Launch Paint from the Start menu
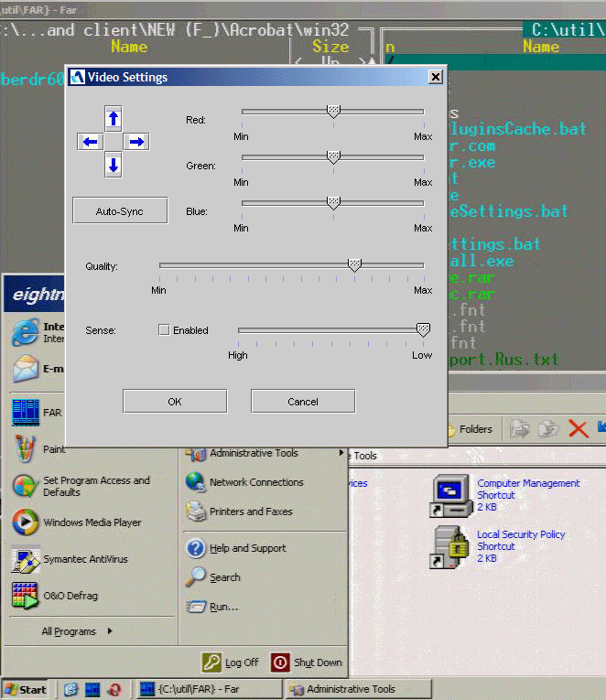This screenshot has width=606, height=700. pyautogui.click(x=39, y=448)
